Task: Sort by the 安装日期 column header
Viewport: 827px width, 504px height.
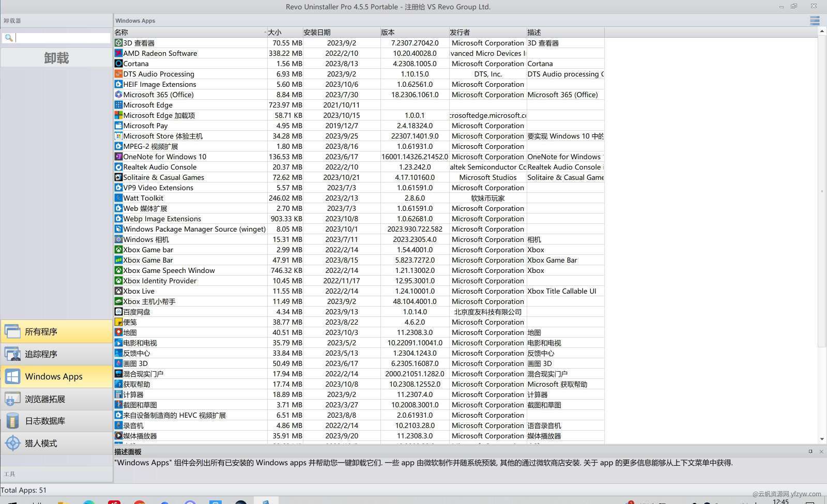Action: click(x=341, y=32)
